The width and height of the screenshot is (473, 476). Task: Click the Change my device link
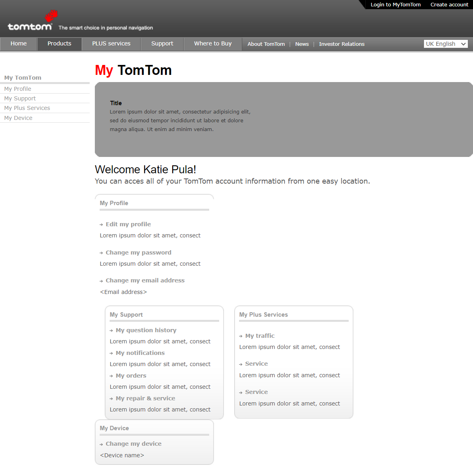click(133, 444)
